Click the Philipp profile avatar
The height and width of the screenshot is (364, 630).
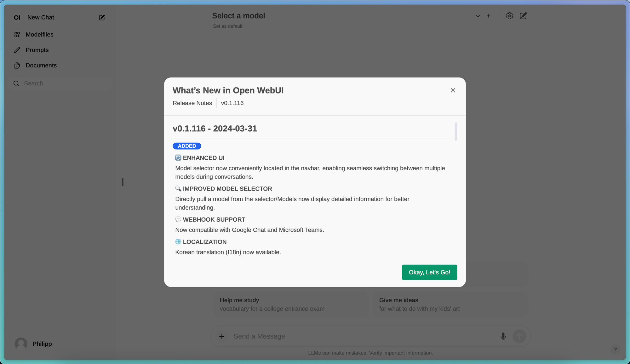coord(21,344)
